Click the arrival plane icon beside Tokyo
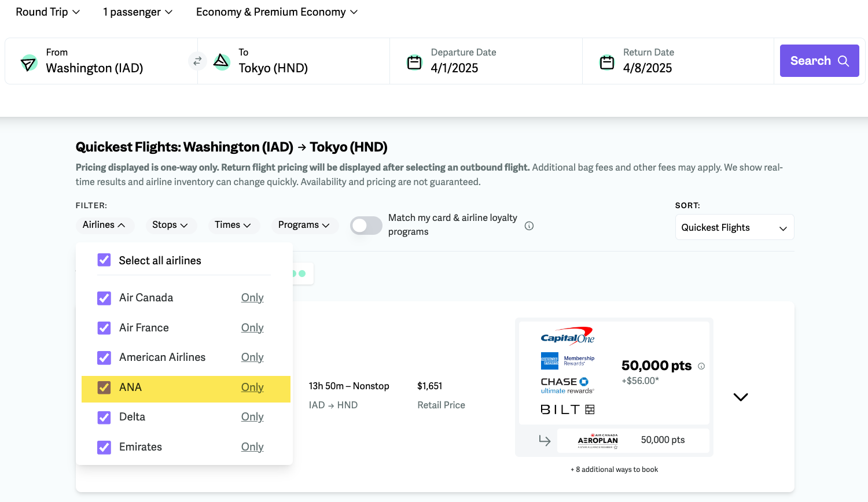868x502 pixels. tap(222, 61)
